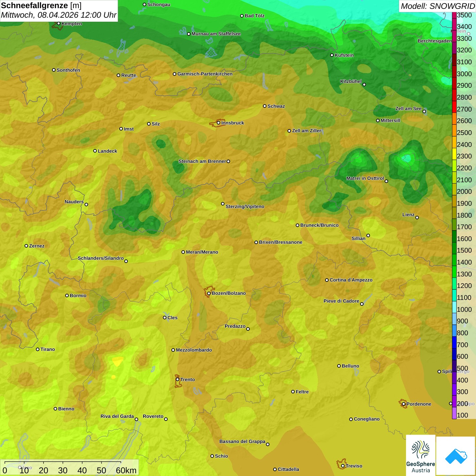Image resolution: width=476 pixels, height=476 pixels.
Task: Click the Garmisch-Partenkirchen location dot
Action: 174,74
